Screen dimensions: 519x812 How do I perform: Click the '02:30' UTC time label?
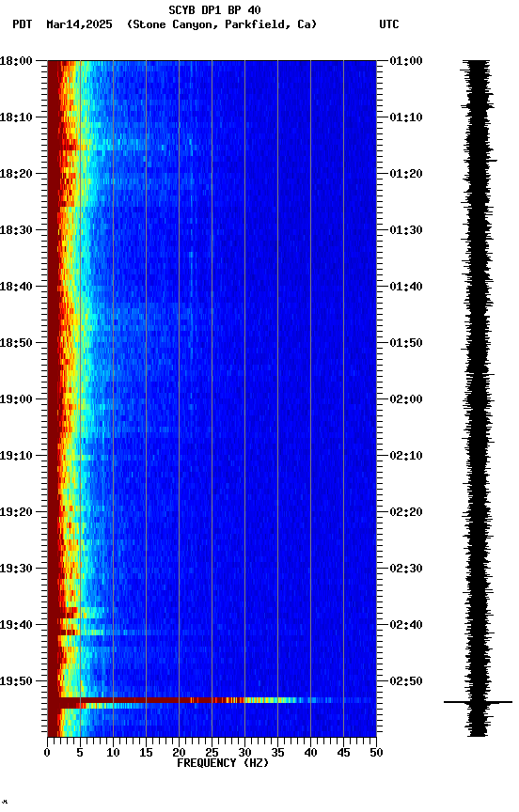(x=406, y=570)
